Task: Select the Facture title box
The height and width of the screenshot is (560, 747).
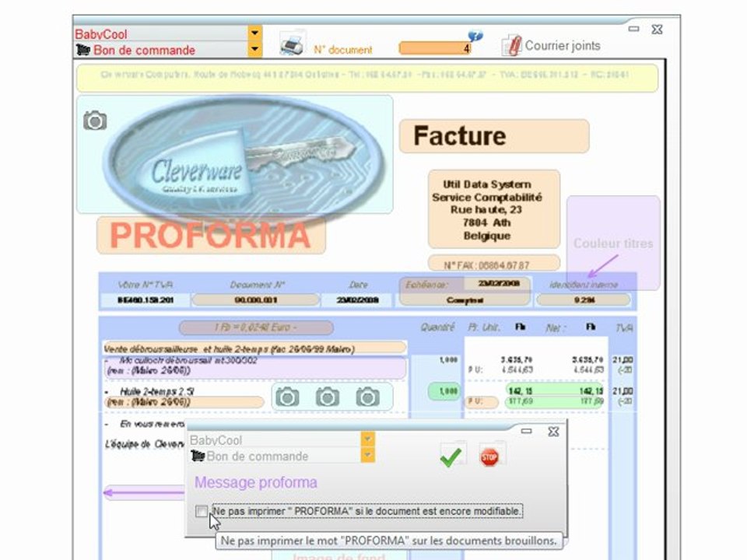Action: pyautogui.click(x=494, y=136)
